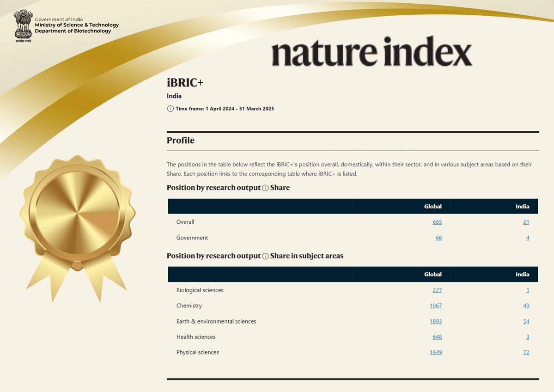554x392 pixels.
Task: Open Biological sciences global rank 227
Action: coord(437,290)
